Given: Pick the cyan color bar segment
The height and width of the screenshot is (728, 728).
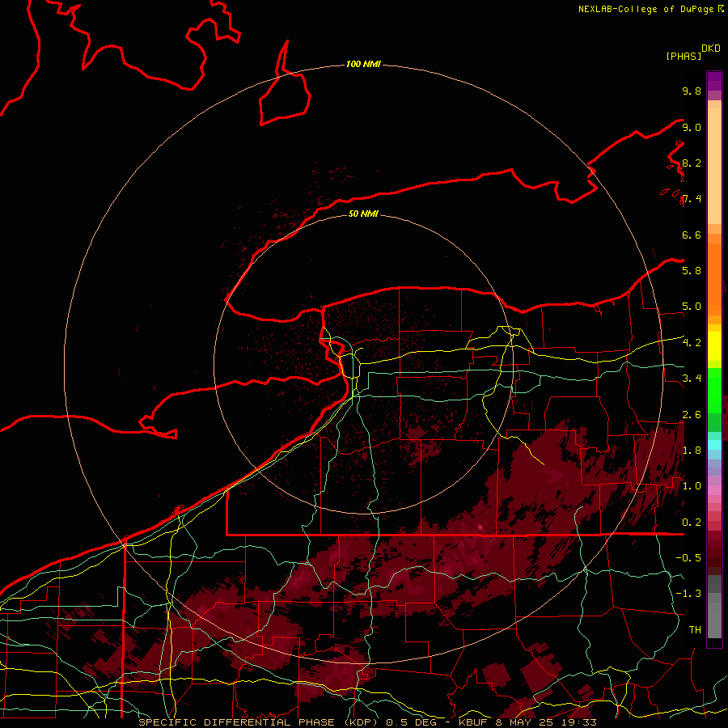Looking at the screenshot, I should (x=714, y=445).
